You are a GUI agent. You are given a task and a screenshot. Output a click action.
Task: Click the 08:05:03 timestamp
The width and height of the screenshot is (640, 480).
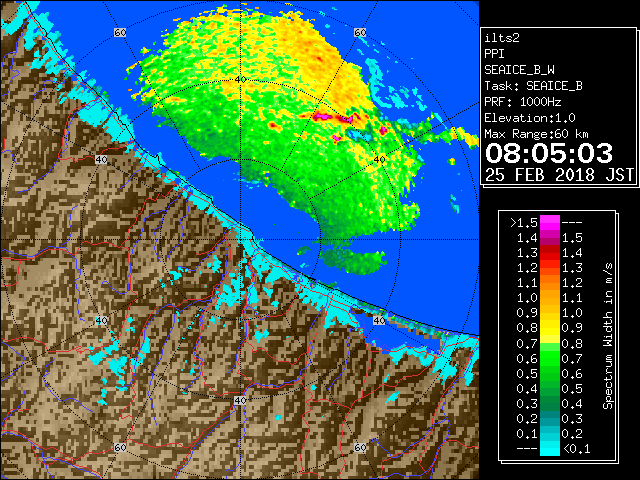[x=549, y=153]
